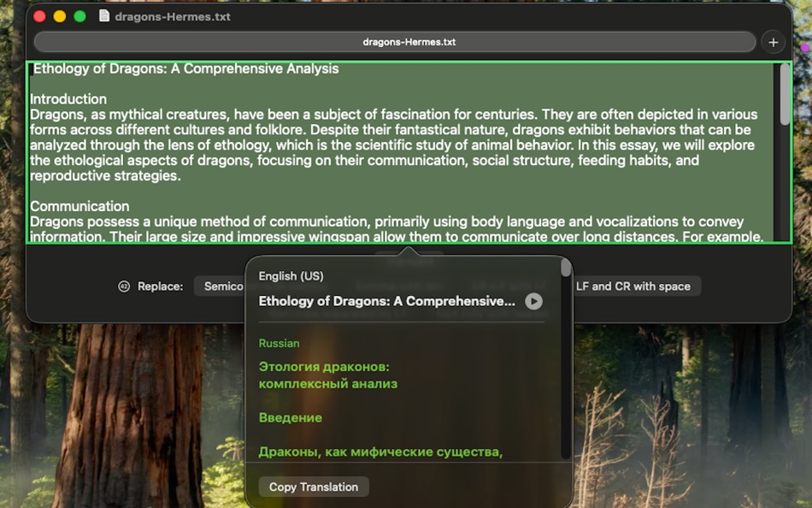
Task: Click the 'reproductive strategies.' line in editor
Action: (x=105, y=175)
